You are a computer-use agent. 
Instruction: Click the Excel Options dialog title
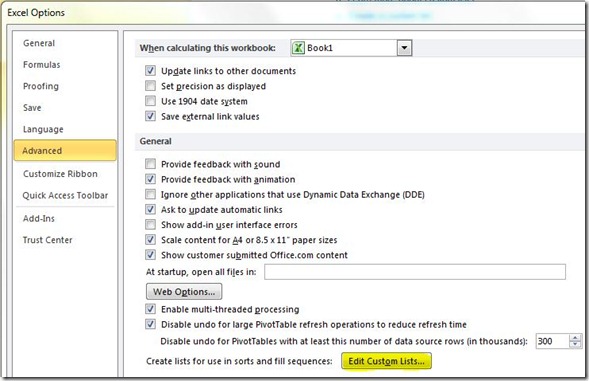point(36,13)
